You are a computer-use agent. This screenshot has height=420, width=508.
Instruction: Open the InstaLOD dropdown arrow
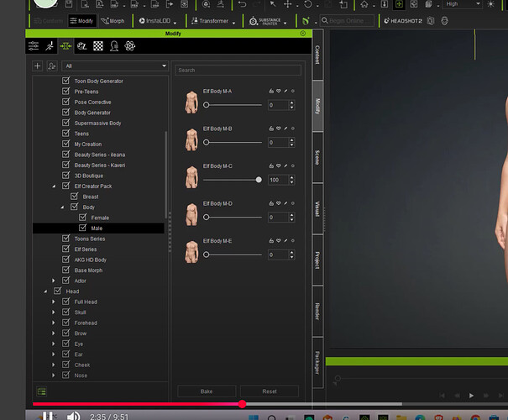(x=175, y=23)
